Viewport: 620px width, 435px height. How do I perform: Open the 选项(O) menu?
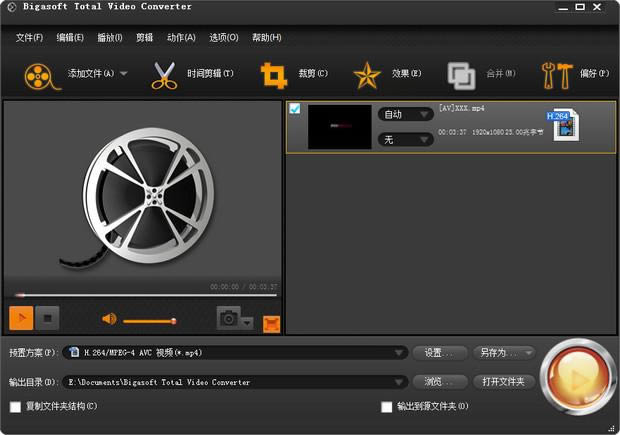[224, 38]
